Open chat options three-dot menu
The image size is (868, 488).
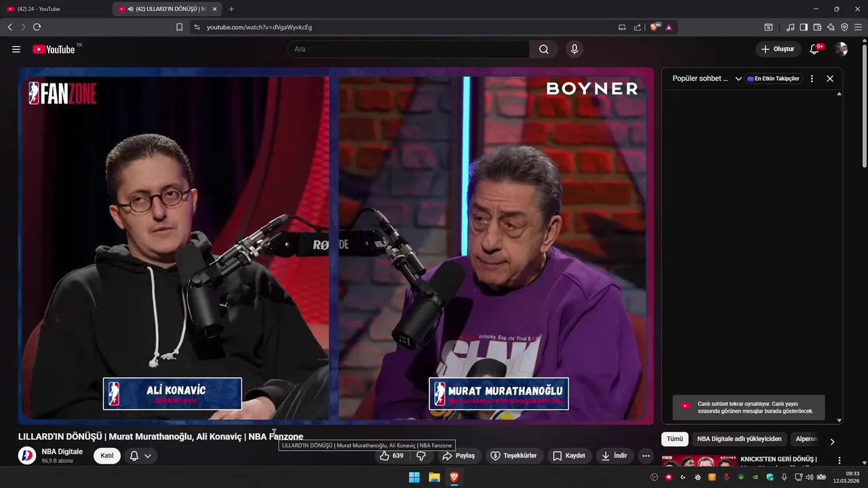(x=812, y=79)
